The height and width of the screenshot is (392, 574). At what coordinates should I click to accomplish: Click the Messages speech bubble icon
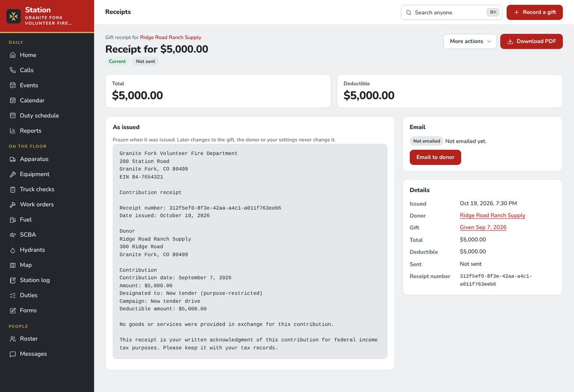(x=13, y=354)
